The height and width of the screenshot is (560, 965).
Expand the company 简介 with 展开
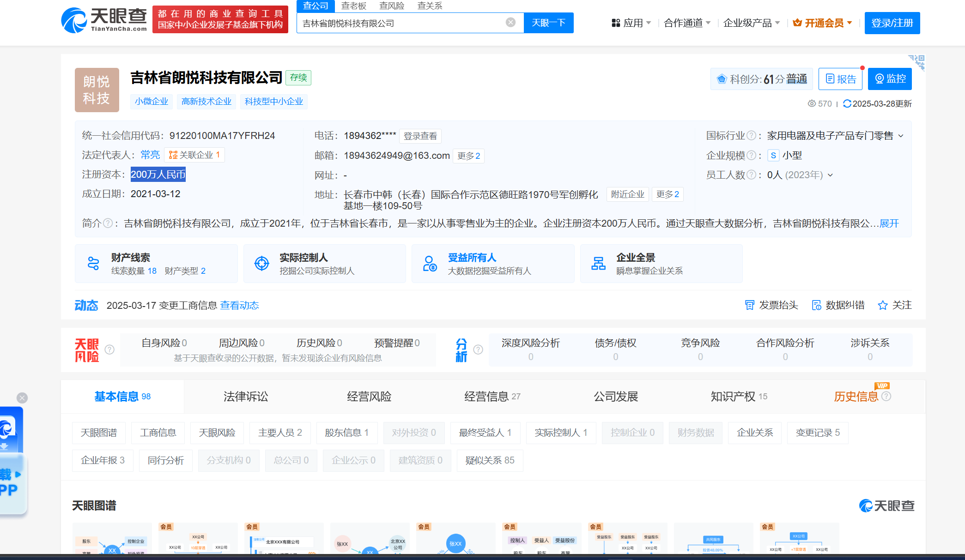[x=889, y=223]
